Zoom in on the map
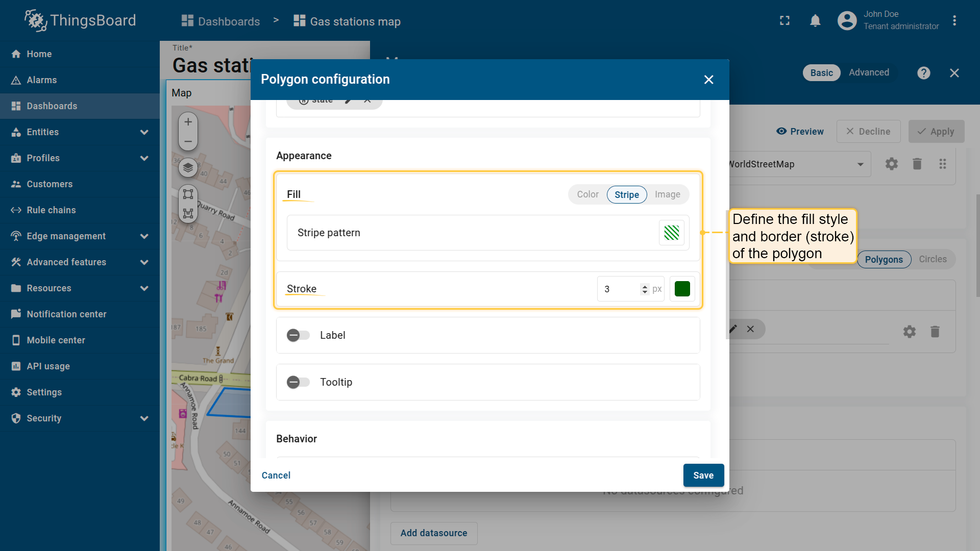 [188, 122]
